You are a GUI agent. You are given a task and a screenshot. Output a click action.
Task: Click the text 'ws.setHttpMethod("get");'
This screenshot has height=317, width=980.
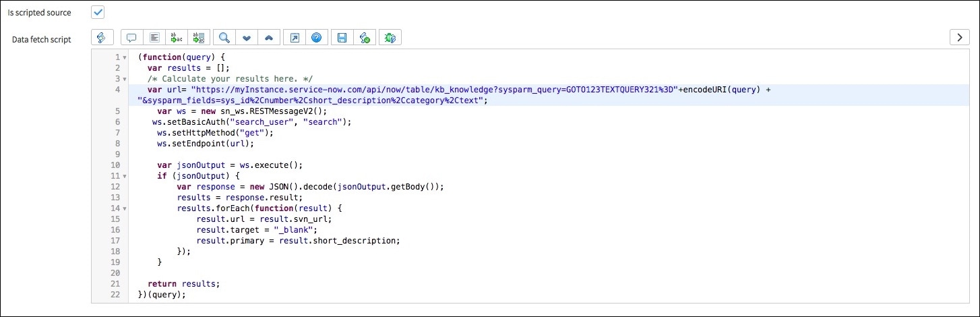point(216,132)
